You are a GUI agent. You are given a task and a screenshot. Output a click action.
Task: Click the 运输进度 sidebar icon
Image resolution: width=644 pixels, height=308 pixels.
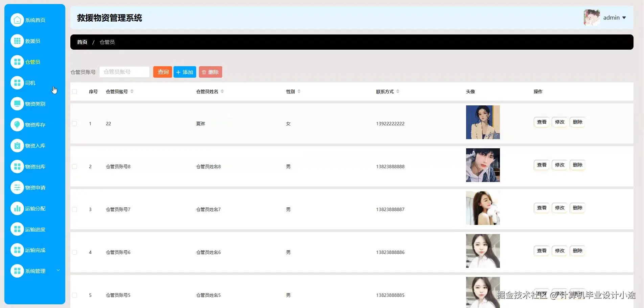point(17,229)
